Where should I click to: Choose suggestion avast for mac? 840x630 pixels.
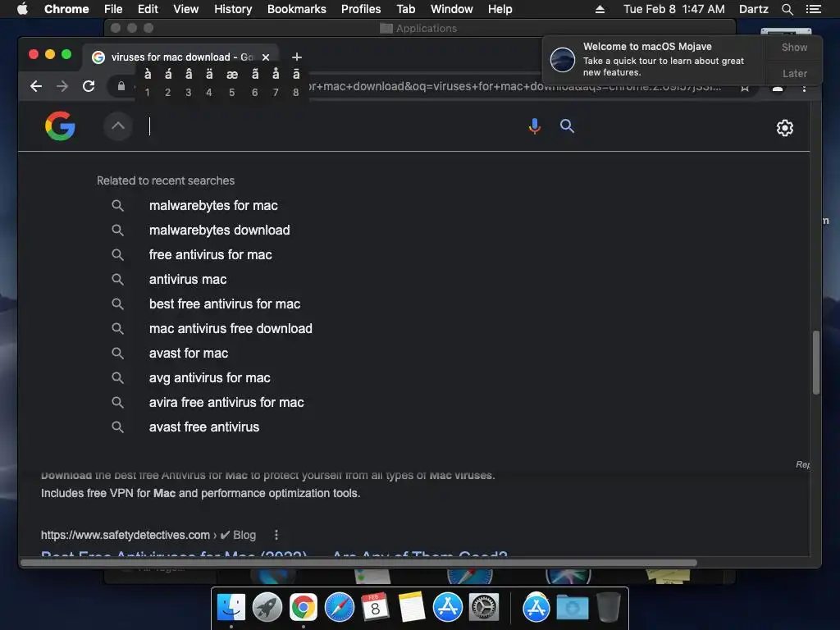[x=189, y=354]
